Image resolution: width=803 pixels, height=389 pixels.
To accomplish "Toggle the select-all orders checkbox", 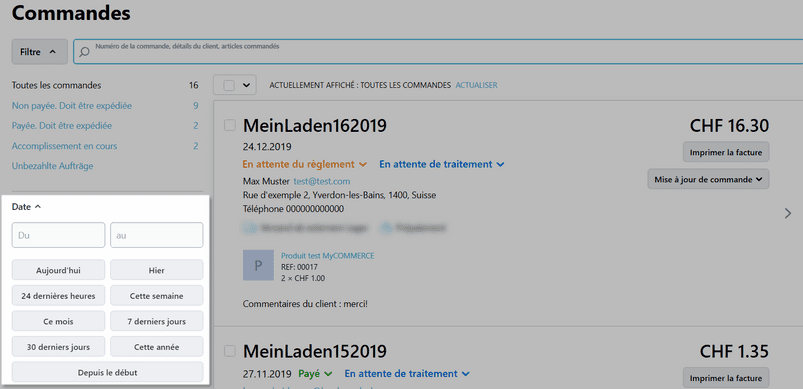I will 229,85.
